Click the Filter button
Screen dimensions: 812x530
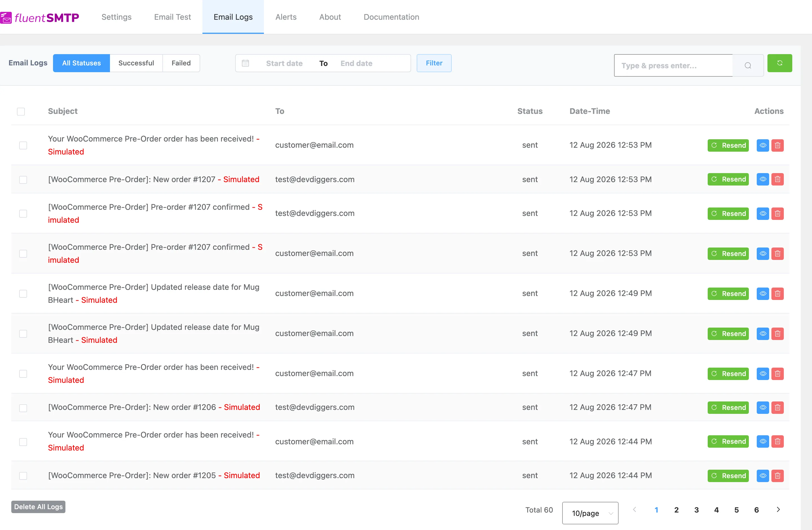(434, 63)
